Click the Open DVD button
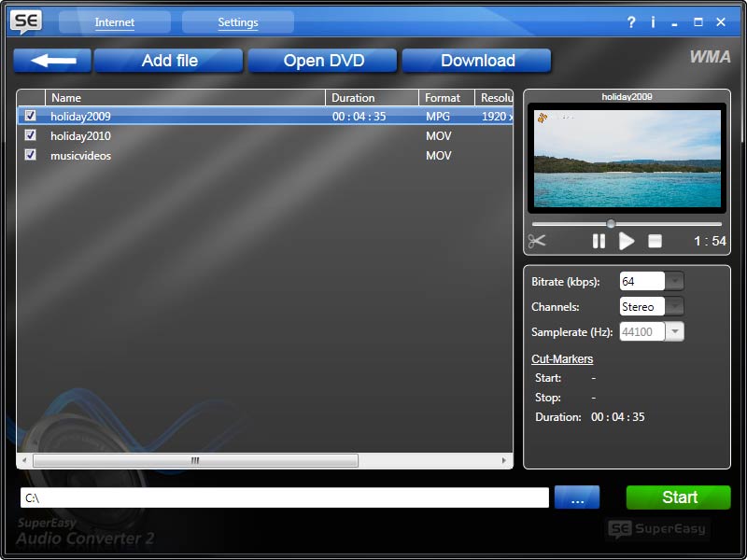747x560 pixels. tap(322, 61)
